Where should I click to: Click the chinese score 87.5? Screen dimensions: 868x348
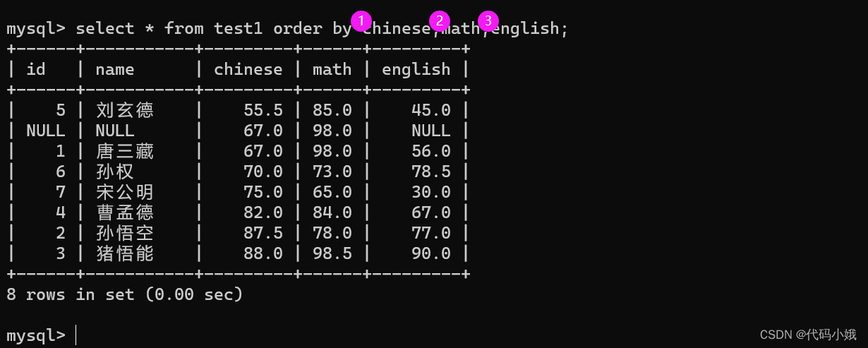pyautogui.click(x=263, y=233)
